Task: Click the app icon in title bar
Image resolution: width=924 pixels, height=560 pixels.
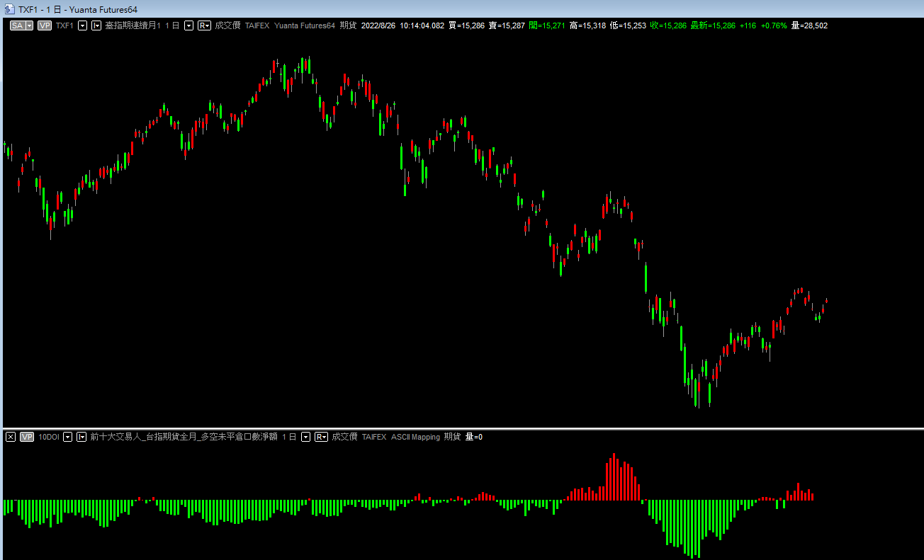Action: tap(9, 9)
